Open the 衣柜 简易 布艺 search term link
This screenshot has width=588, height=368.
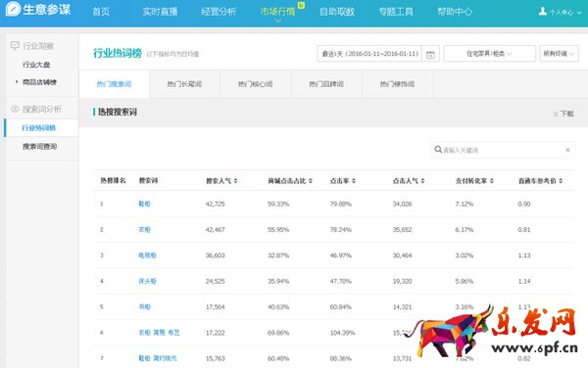click(159, 333)
